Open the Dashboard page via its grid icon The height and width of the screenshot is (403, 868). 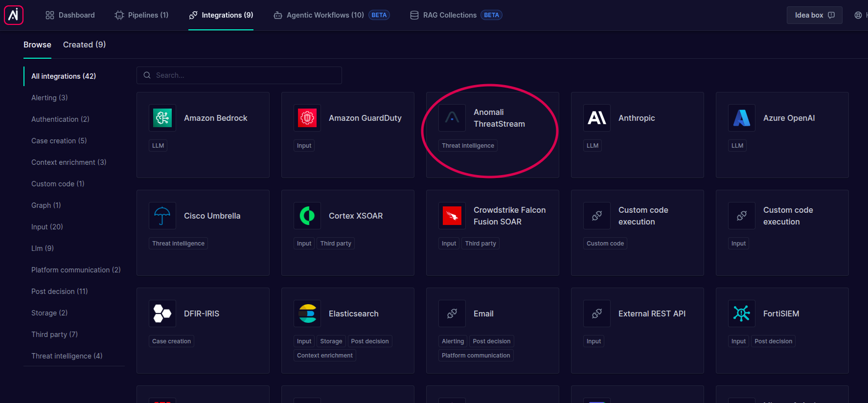50,15
